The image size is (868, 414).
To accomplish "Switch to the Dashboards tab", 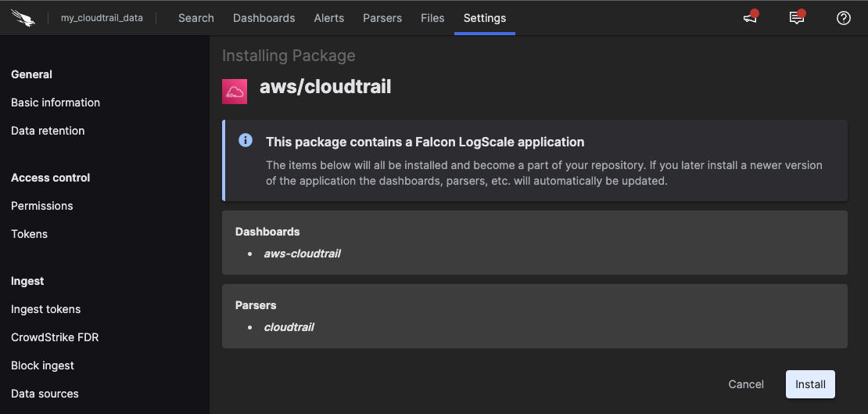I will point(264,18).
